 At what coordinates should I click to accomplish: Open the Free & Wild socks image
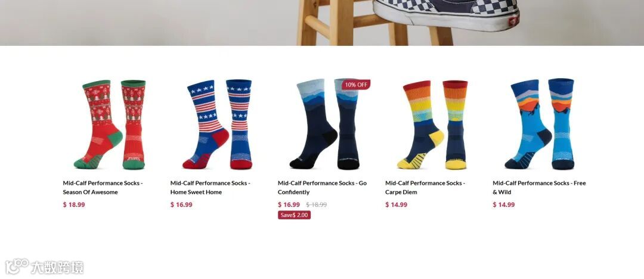540,124
